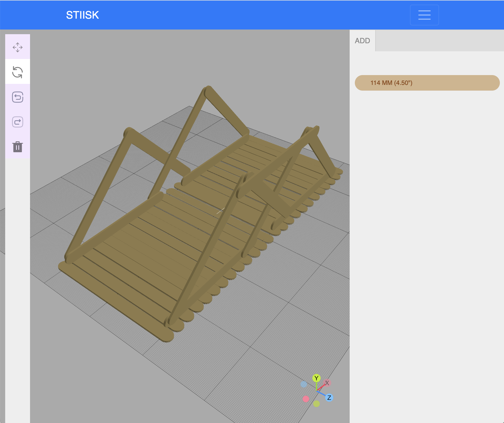Click the negative Z (faded blue) gizmo dot
This screenshot has width=504, height=423.
[304, 384]
